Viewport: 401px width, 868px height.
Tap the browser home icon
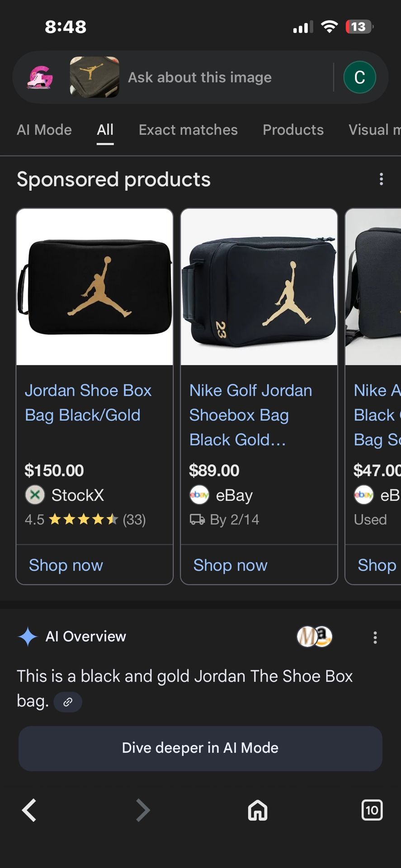click(x=258, y=810)
